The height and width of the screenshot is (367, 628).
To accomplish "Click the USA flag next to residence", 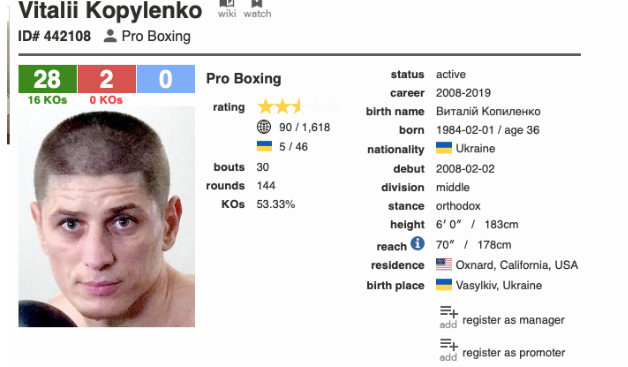I will (x=444, y=264).
